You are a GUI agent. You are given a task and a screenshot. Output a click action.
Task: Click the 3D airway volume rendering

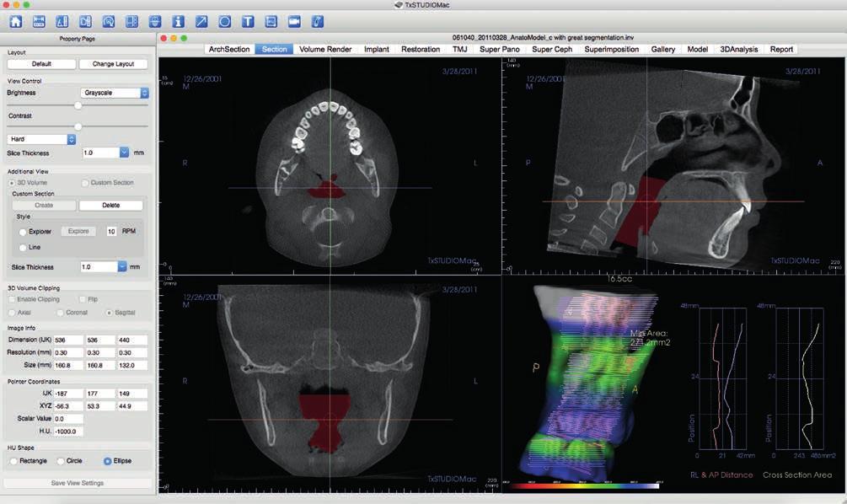(587, 383)
